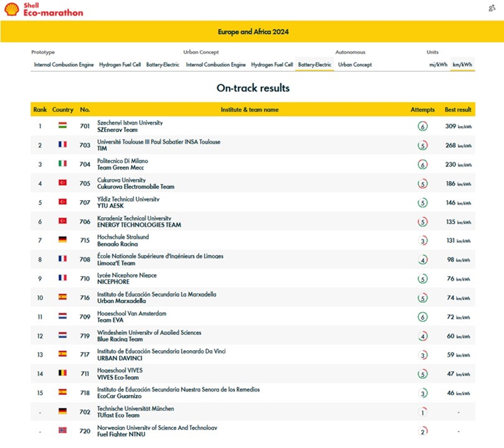Click the Yildiz Technical University name
Screen dimensions: 504x448
point(128,199)
